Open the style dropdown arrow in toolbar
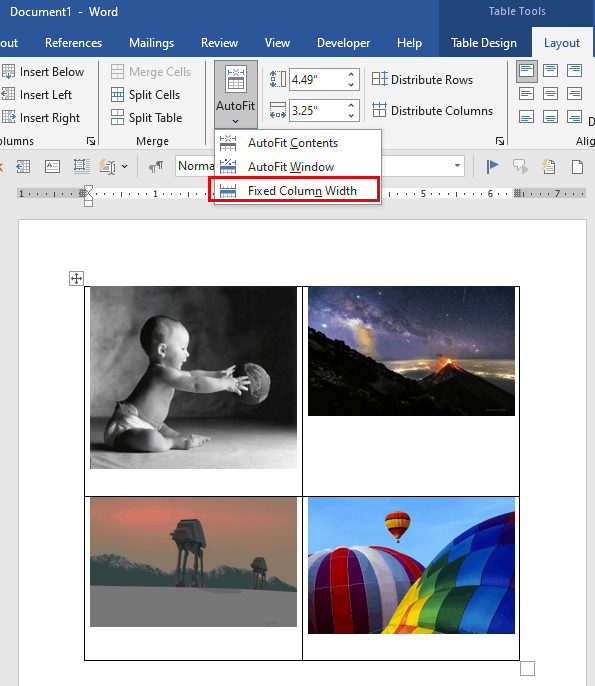This screenshot has height=686, width=595. click(x=457, y=166)
